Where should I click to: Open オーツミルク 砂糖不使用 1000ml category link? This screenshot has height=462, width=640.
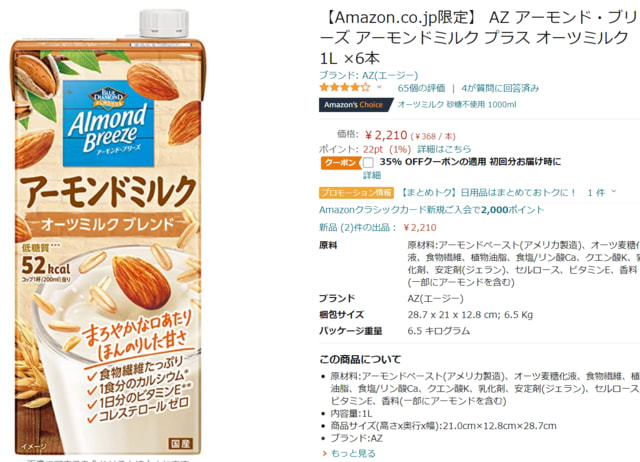457,104
